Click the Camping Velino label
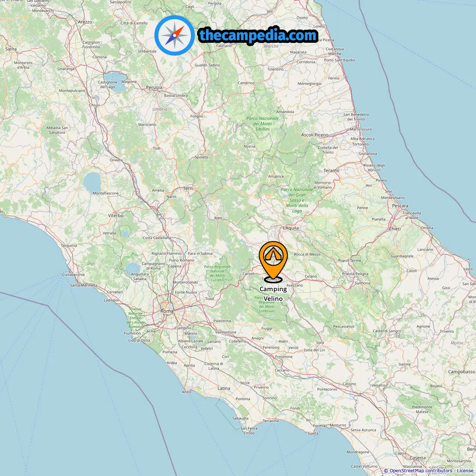This screenshot has height=476, width=476. tap(273, 294)
